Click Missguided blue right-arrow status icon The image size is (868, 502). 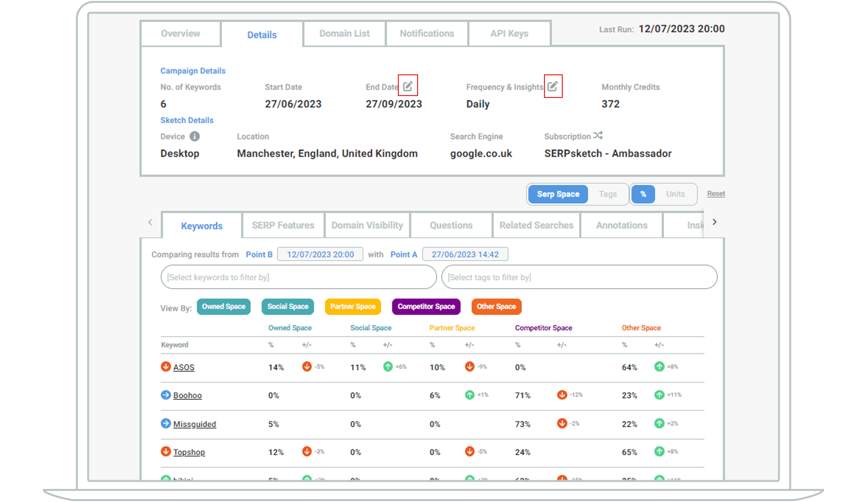(x=165, y=423)
